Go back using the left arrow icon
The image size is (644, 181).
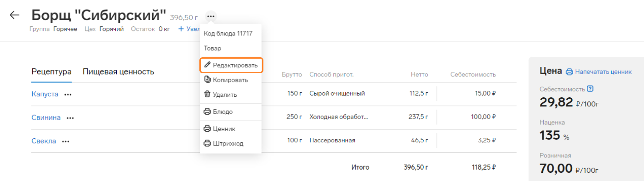(x=15, y=15)
